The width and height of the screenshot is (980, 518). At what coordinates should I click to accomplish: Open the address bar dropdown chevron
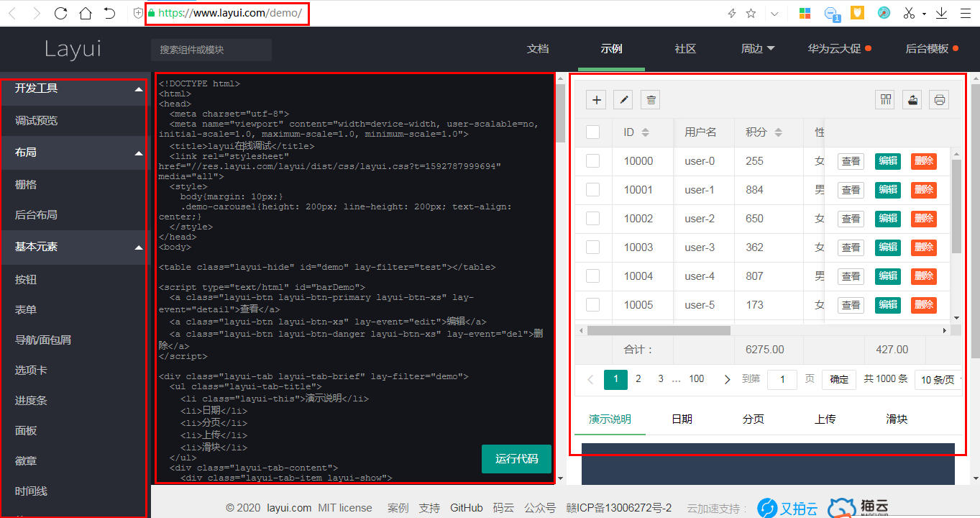tap(774, 13)
